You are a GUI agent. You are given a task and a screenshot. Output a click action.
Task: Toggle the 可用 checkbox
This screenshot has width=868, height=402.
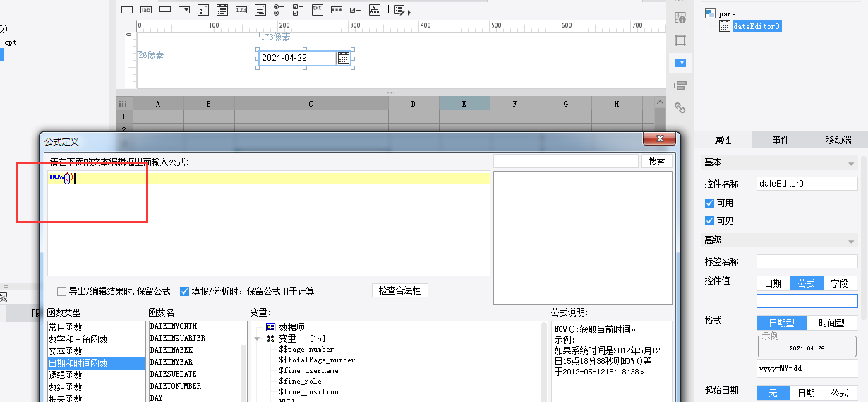pos(710,203)
